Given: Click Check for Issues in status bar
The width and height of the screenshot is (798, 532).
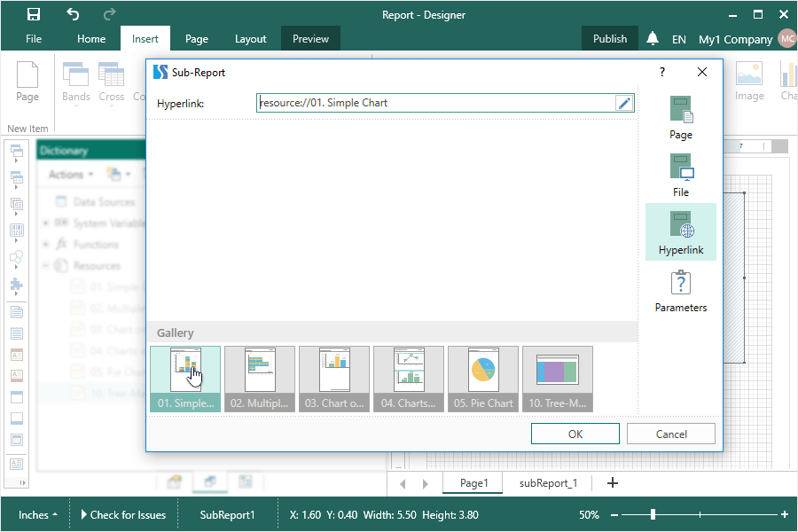Looking at the screenshot, I should point(123,514).
